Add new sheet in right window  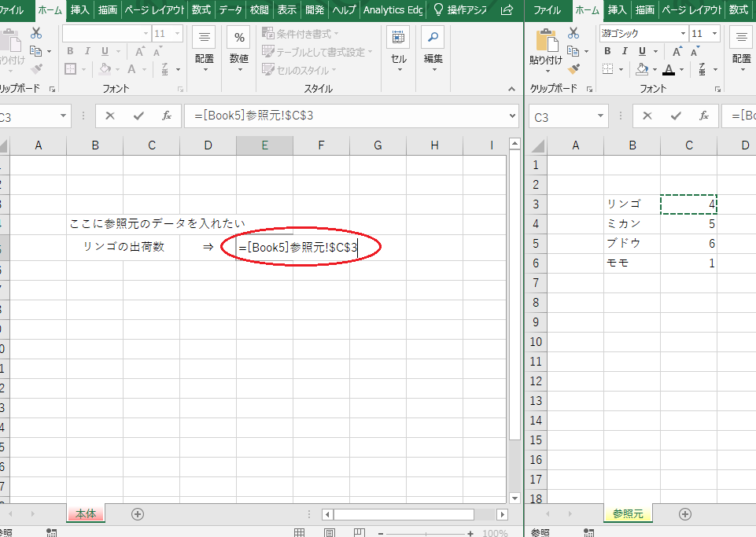(x=684, y=514)
